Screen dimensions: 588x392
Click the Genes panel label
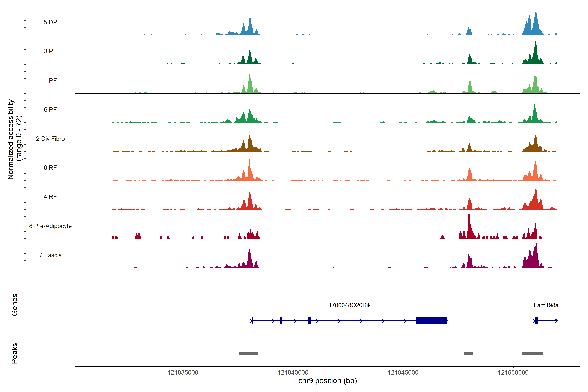pos(15,304)
